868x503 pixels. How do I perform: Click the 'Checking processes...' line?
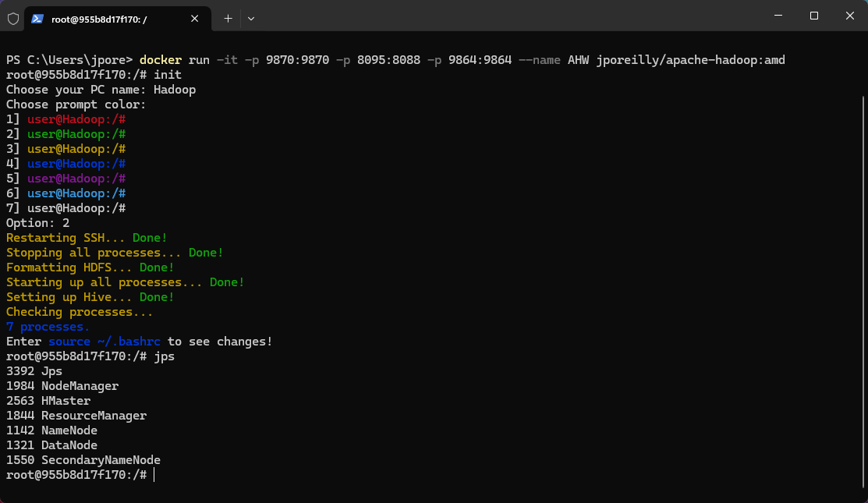point(80,312)
